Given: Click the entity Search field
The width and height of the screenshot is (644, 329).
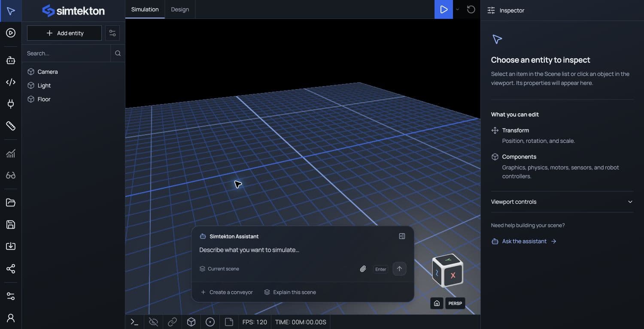Looking at the screenshot, I should [x=67, y=53].
